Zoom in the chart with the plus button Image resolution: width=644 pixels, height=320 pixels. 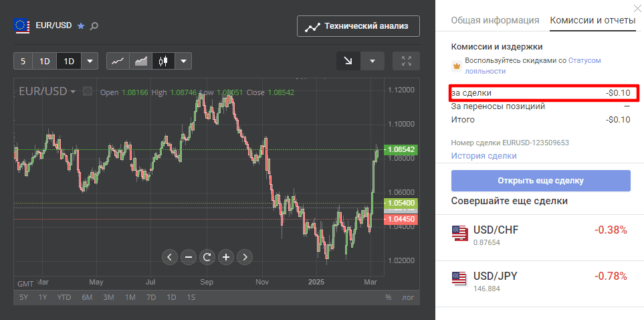coord(226,257)
